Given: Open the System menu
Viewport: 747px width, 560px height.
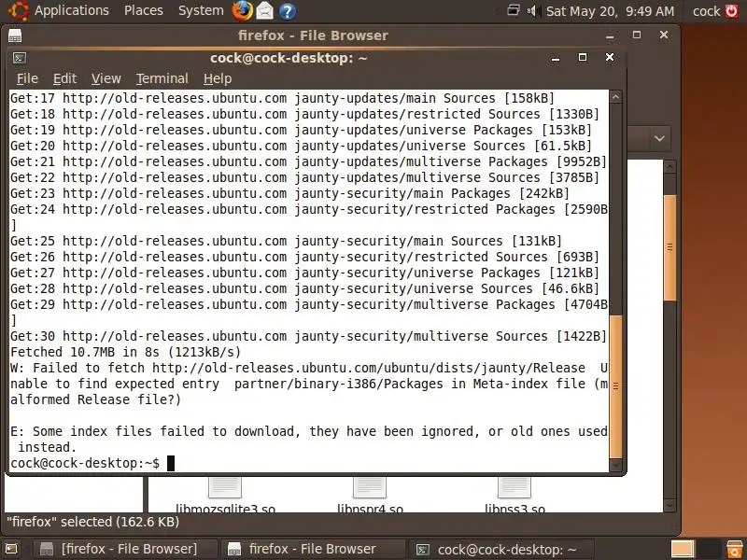Looking at the screenshot, I should coord(201,10).
